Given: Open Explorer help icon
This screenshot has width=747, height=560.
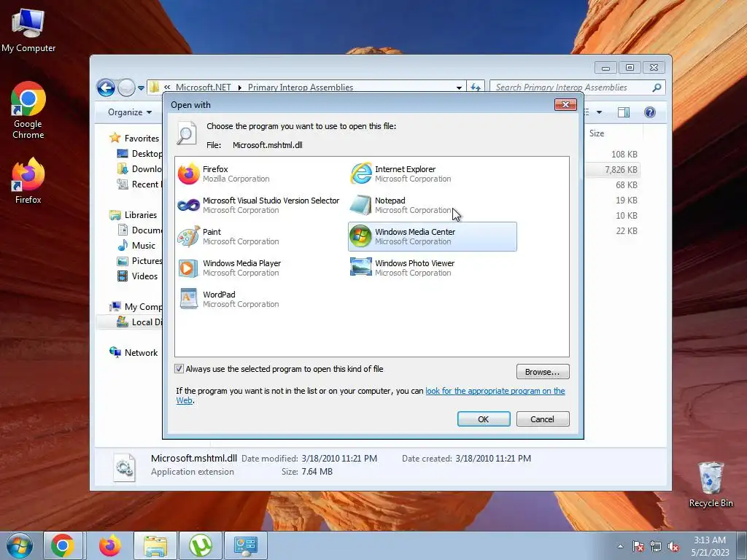Looking at the screenshot, I should (x=650, y=112).
